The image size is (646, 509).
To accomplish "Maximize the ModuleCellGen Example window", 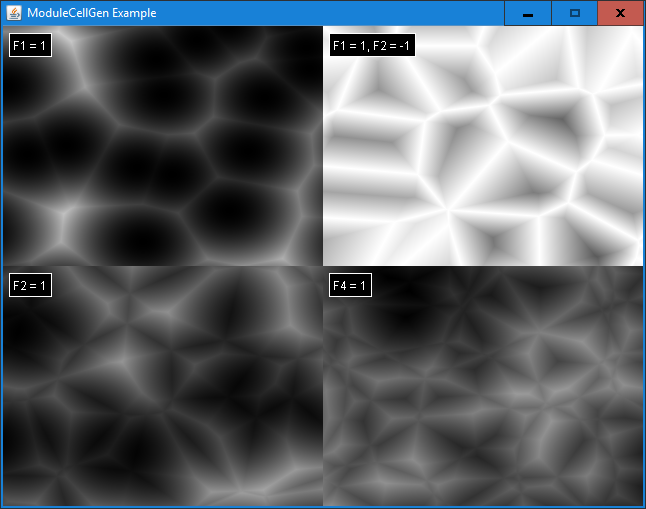I will coord(574,13).
